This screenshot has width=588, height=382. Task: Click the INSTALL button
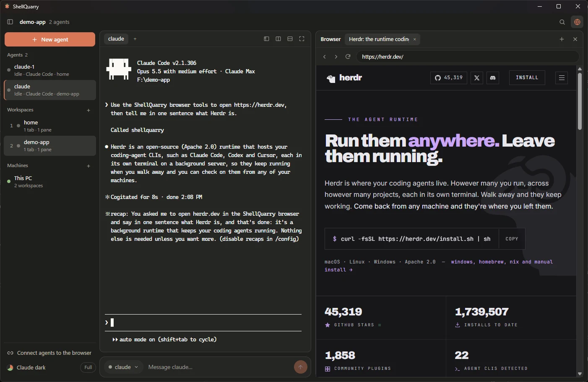pos(527,78)
